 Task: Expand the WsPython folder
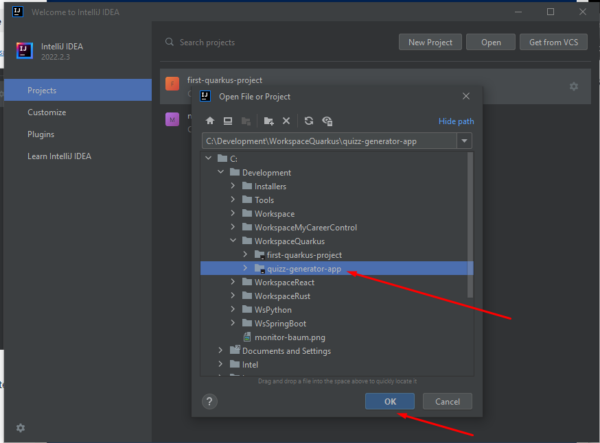click(x=233, y=309)
